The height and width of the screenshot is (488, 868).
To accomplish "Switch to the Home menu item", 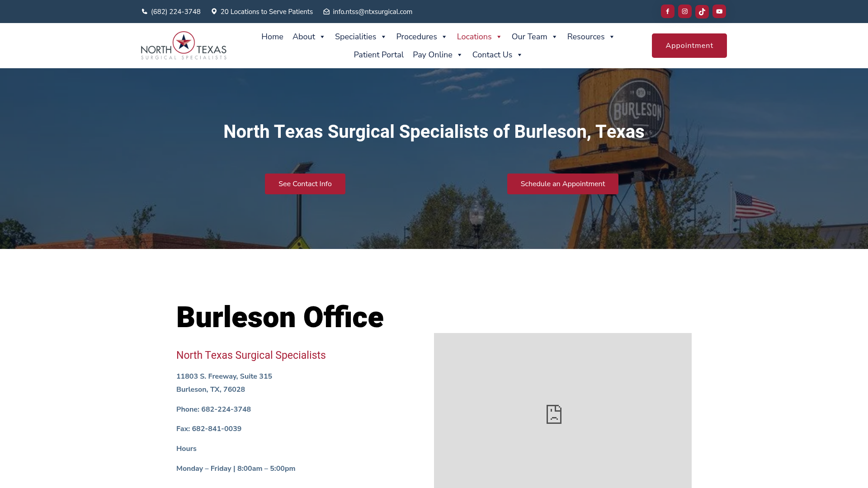I will pos(272,37).
